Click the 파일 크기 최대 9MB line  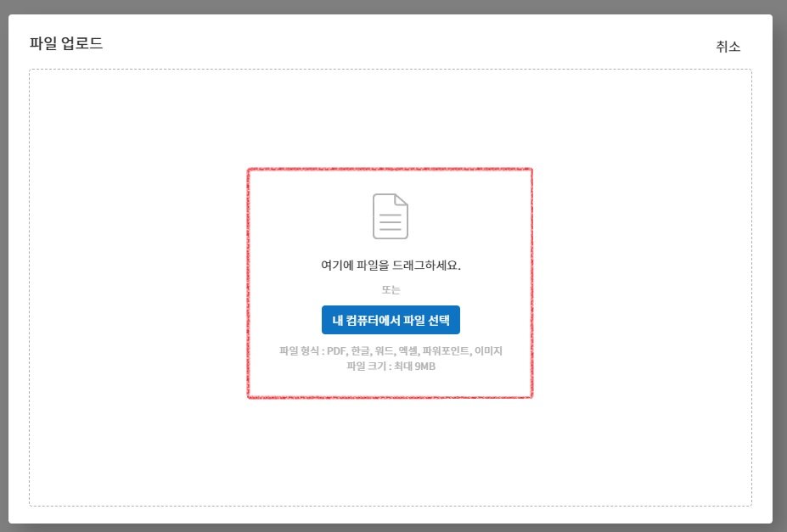coord(391,367)
